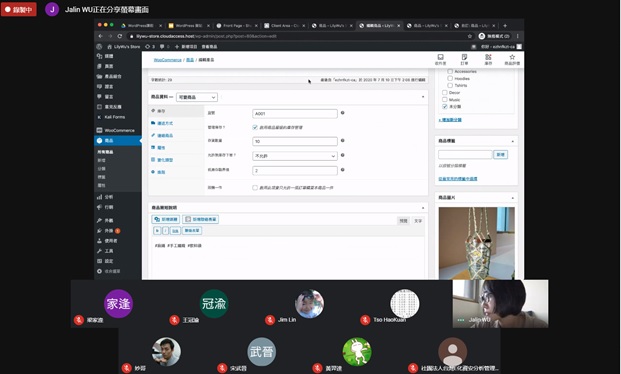Uncheck the ticked uncategorized category
This screenshot has width=621, height=374.
point(444,106)
